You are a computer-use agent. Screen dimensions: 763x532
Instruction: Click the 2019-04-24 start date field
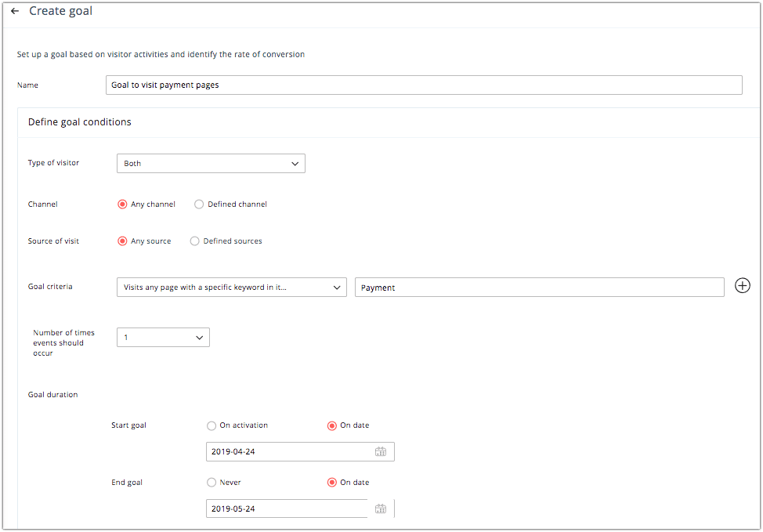click(300, 451)
